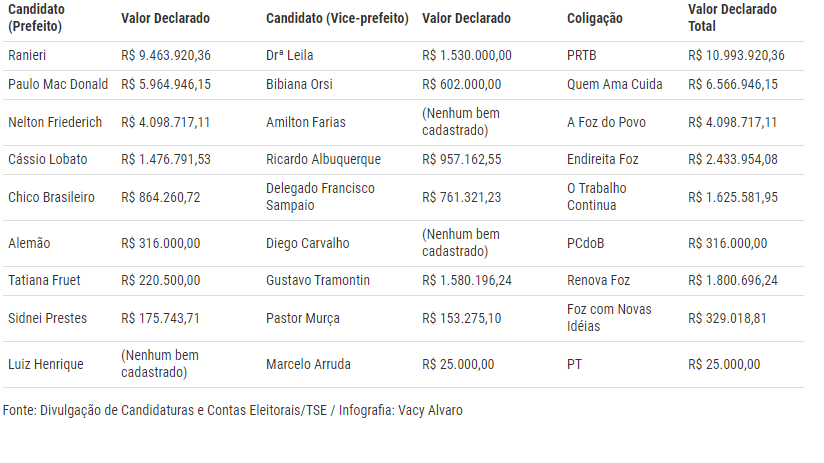Image resolution: width=824 pixels, height=463 pixels.
Task: Click the O Trabalho Continua coalition
Action: 596,197
